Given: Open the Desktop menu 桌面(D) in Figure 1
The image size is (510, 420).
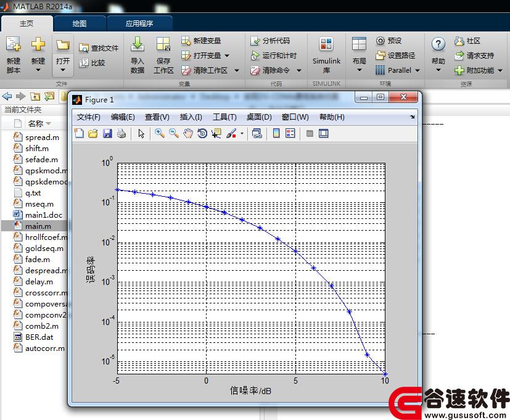Looking at the screenshot, I should coord(259,117).
